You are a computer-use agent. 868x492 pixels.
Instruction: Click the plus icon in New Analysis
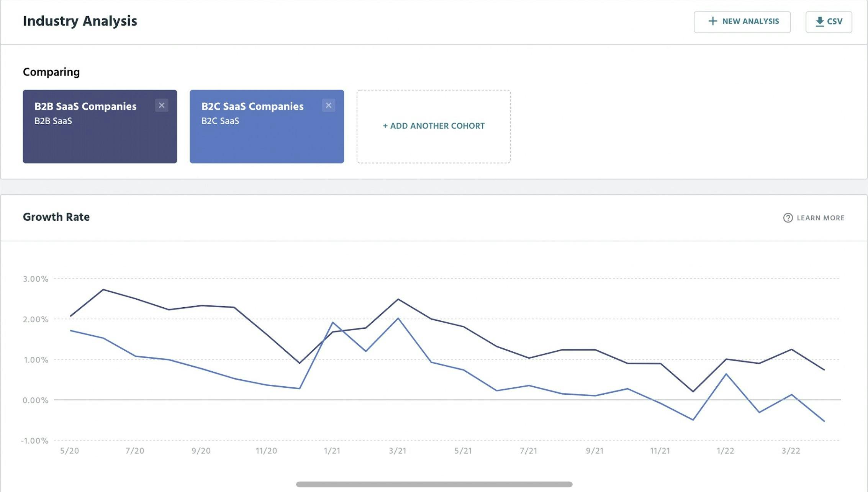click(x=712, y=21)
